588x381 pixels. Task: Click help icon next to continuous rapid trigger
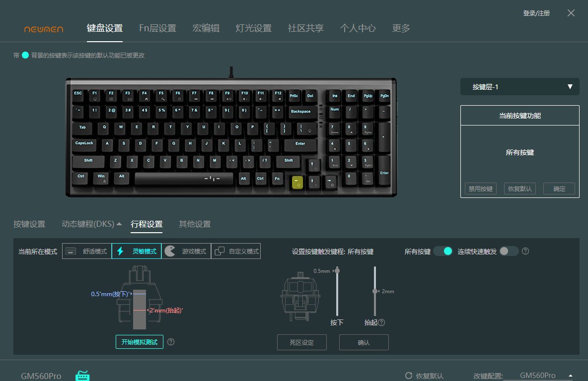click(525, 251)
